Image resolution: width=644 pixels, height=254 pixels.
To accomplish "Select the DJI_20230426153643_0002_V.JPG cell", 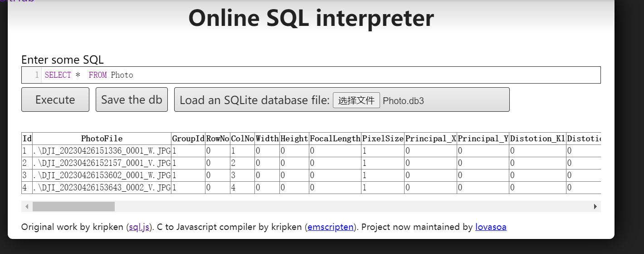I will point(102,187).
